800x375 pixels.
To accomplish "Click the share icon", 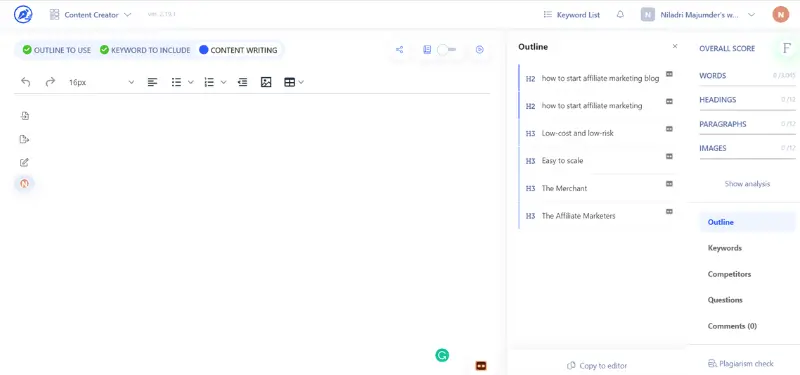I will pyautogui.click(x=399, y=49).
